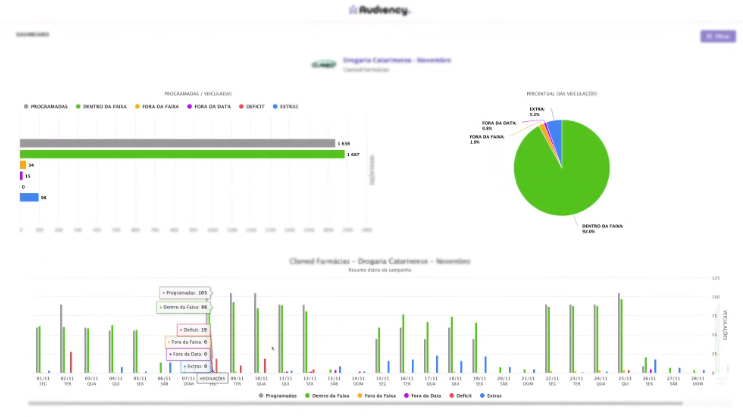Click the 01/11 SEG date label
Screen dimensions: 743x417
[x=43, y=381]
